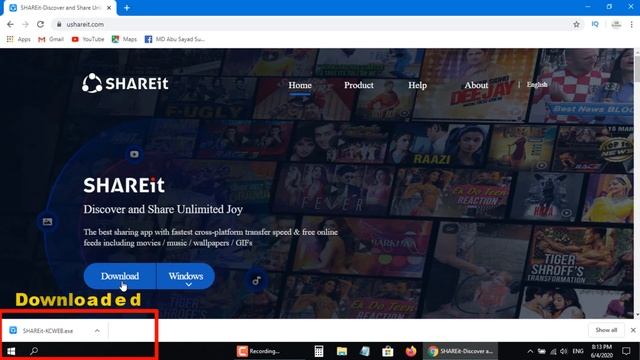This screenshot has height=360, width=640.
Task: Open the Apps bookmark shortcut
Action: [x=19, y=39]
